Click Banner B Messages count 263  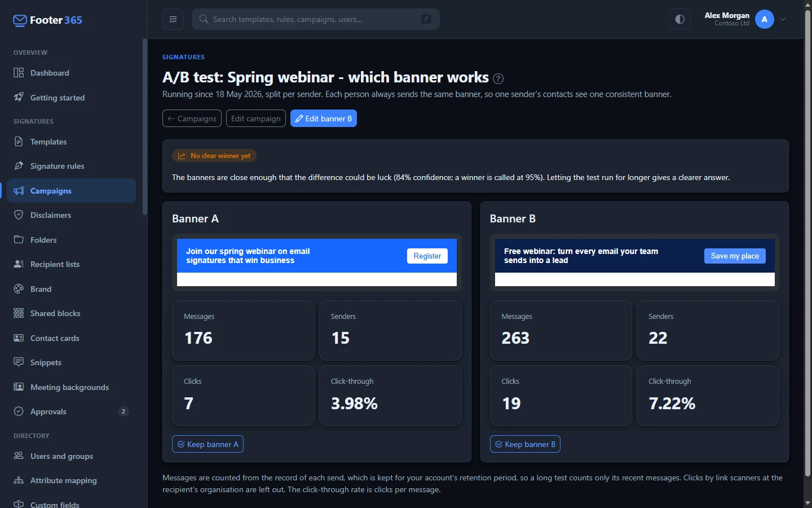point(515,338)
